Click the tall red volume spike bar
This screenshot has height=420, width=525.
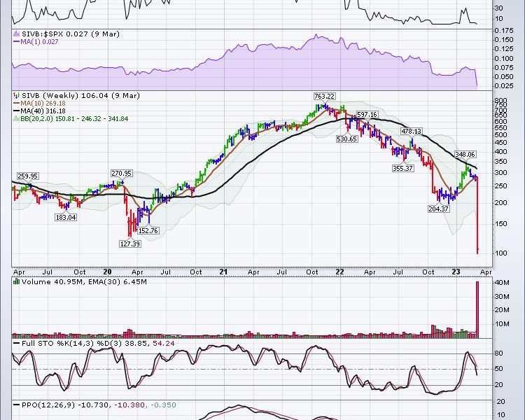coord(477,309)
